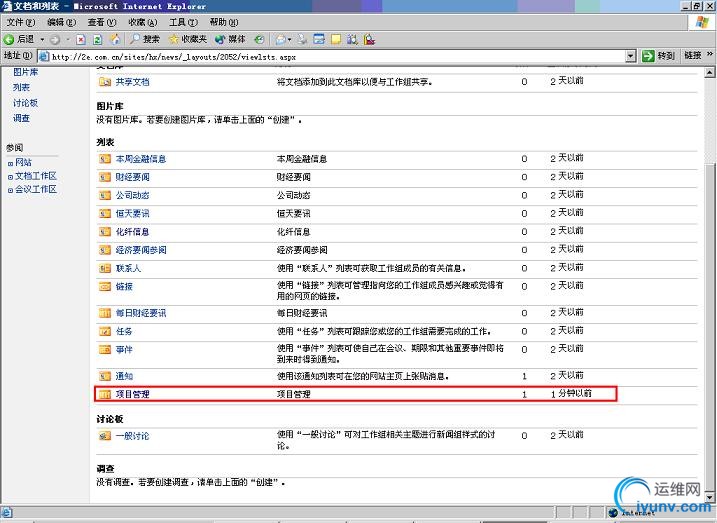
Task: Click the 1 分钟以前 timestamp text
Action: 571,393
